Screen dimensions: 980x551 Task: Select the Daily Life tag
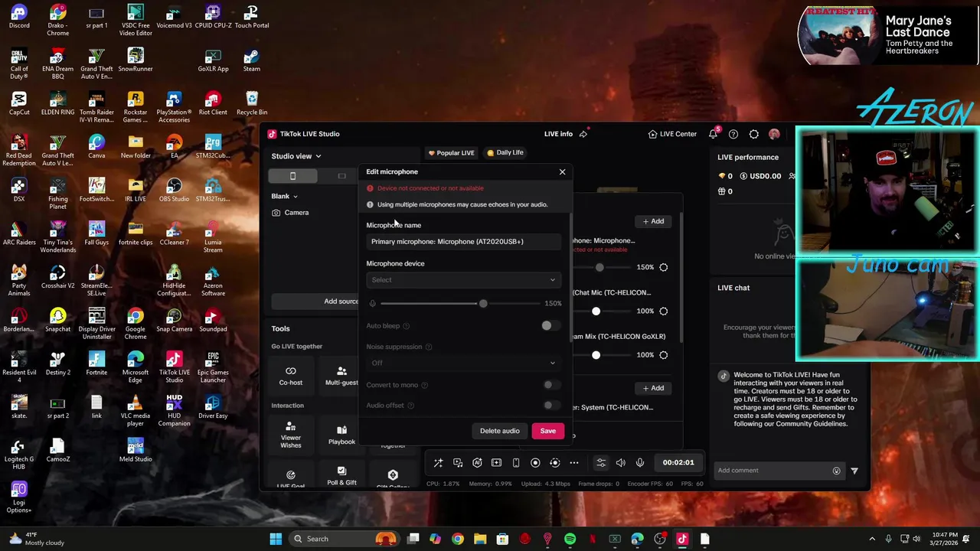505,152
